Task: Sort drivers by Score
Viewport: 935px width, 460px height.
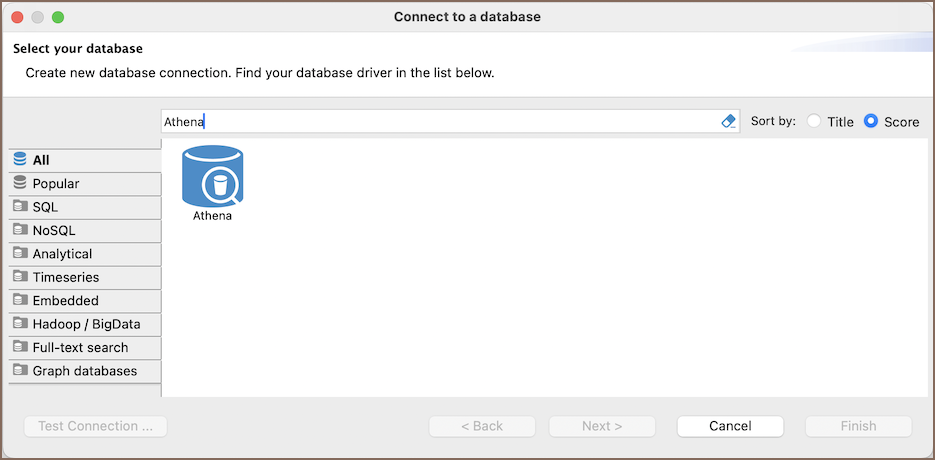Action: (871, 121)
